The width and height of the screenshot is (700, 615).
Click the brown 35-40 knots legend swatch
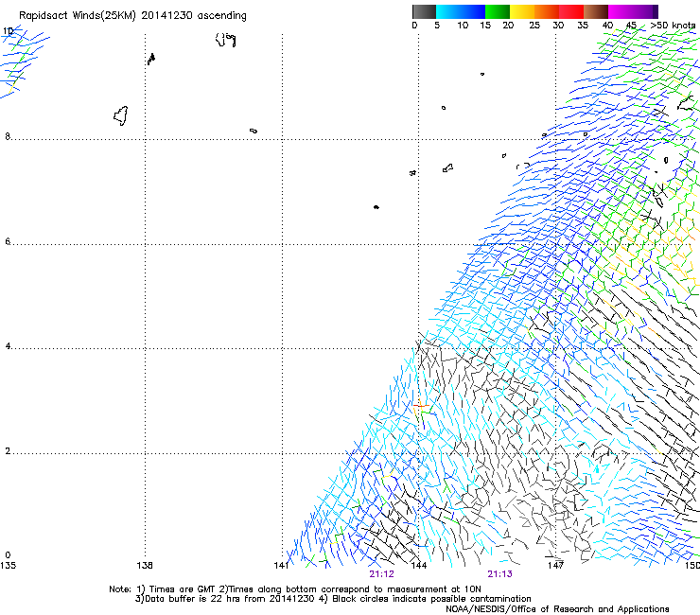(x=596, y=11)
